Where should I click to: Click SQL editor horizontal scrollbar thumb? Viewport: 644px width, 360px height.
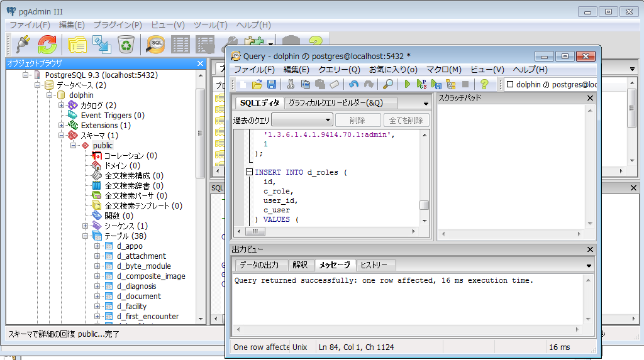coord(255,231)
